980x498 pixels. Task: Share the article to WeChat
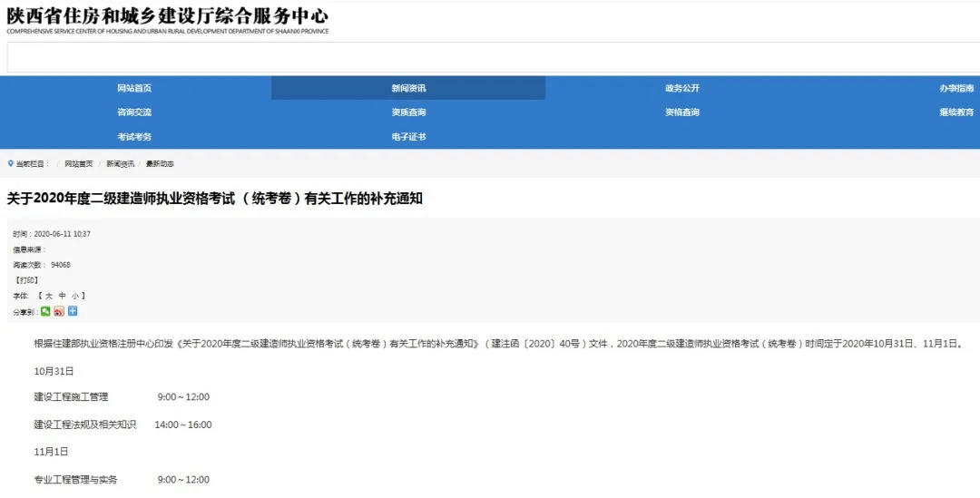(45, 311)
